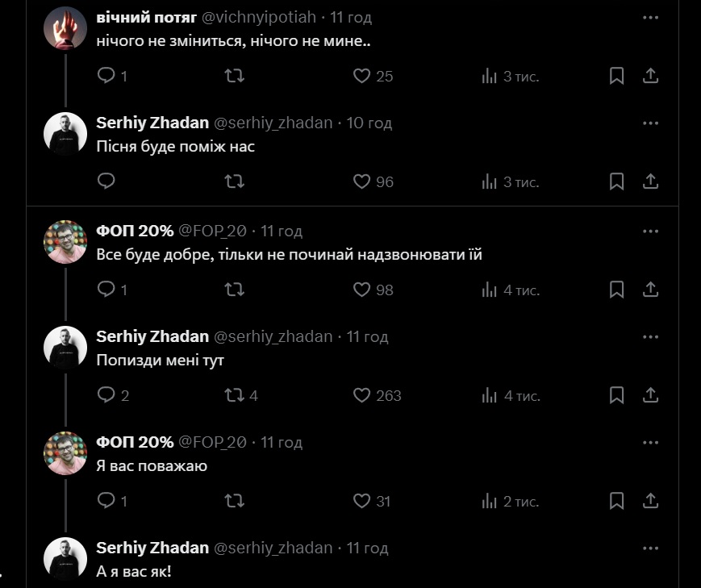Click Serhiy Zhadan's avatar on 'Попизди мені тут'

64,348
